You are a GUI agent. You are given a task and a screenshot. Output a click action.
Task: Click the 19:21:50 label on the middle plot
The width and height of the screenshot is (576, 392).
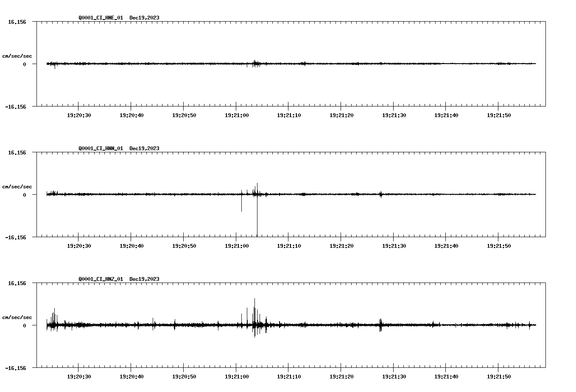[499, 245]
